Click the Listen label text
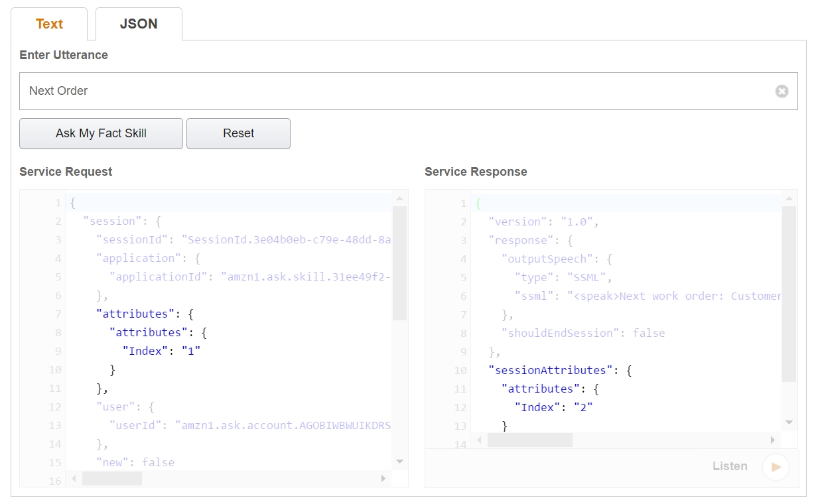This screenshot has width=820, height=504. [730, 466]
